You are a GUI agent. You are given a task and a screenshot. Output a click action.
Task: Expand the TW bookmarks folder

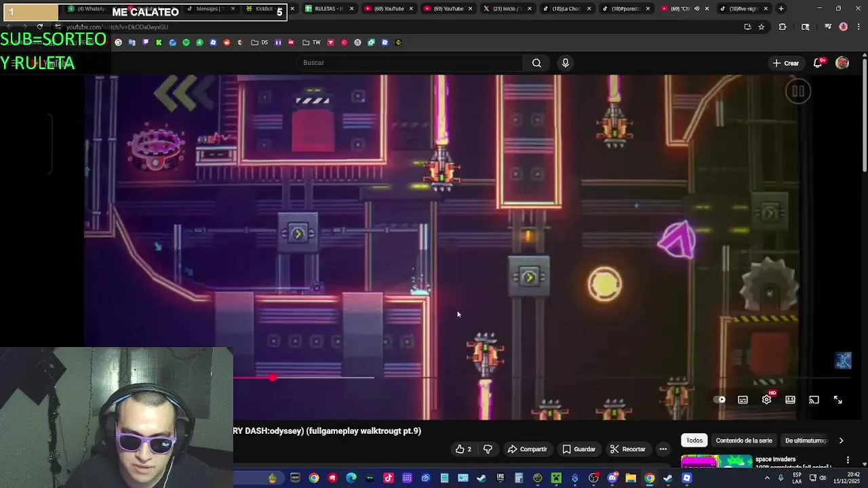pyautogui.click(x=311, y=43)
